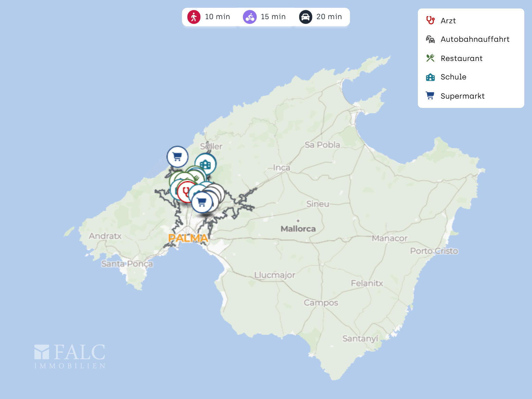The width and height of the screenshot is (532, 399).
Task: Click the Supermarkt cart legend icon
Action: [x=430, y=96]
